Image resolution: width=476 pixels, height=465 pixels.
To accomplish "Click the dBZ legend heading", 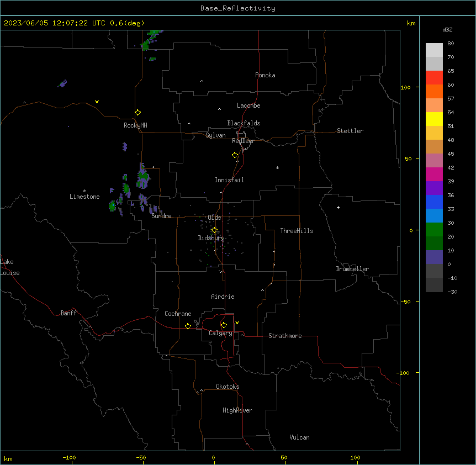I will [447, 30].
